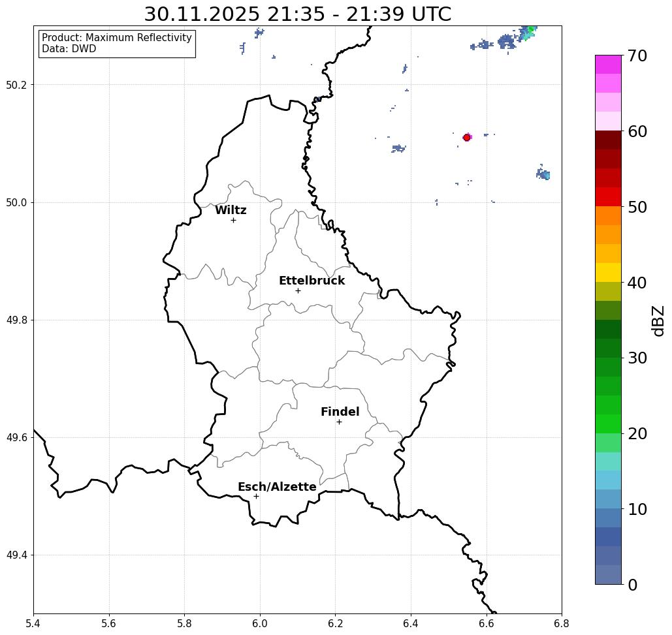Click the colorbar tick label 30
Viewport: 672px width, 635px height.
click(x=637, y=358)
